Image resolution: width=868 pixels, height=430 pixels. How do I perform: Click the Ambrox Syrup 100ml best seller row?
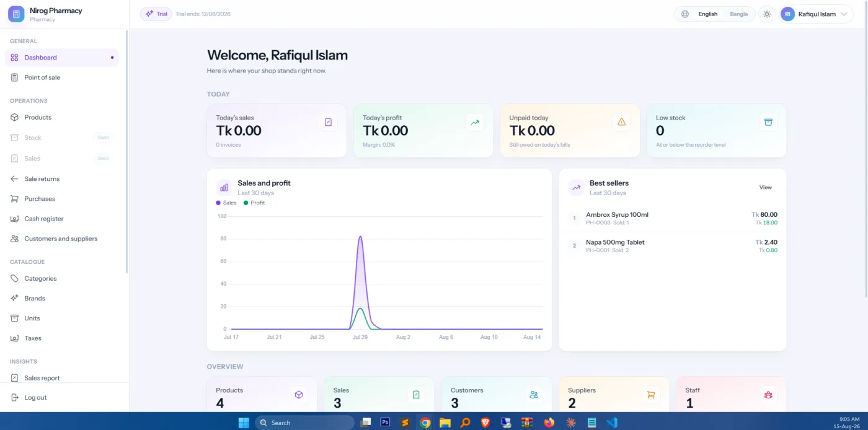pyautogui.click(x=673, y=218)
